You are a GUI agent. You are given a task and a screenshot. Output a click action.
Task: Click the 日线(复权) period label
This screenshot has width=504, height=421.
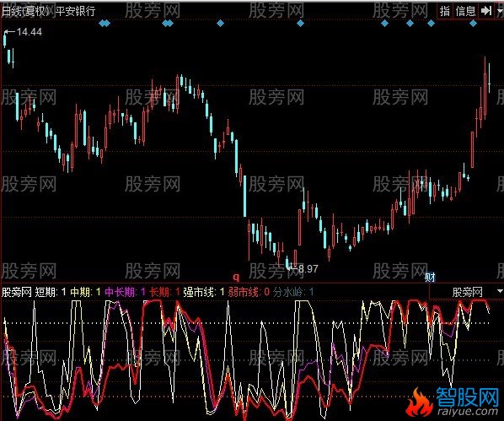(25, 11)
